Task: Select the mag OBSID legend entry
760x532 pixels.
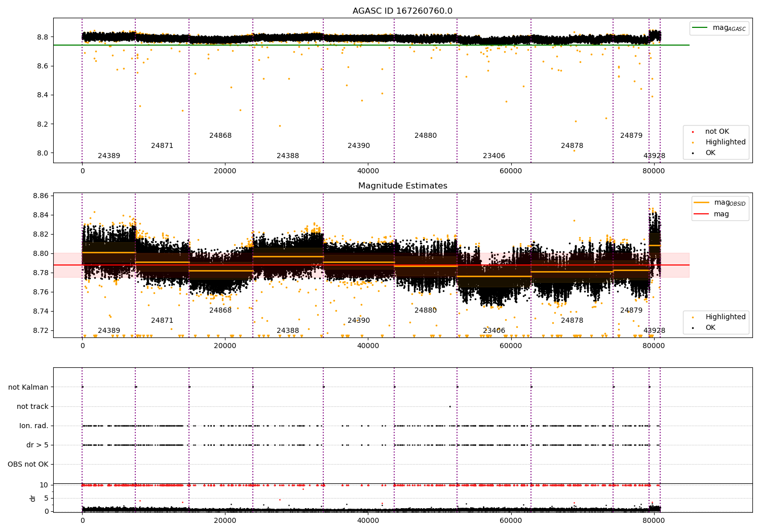Action: tap(720, 203)
